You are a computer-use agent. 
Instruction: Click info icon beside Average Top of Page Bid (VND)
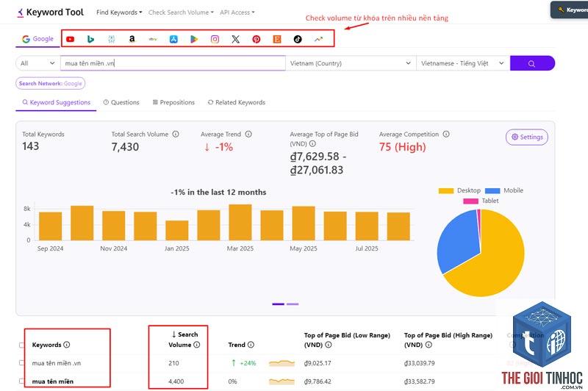[x=312, y=143]
